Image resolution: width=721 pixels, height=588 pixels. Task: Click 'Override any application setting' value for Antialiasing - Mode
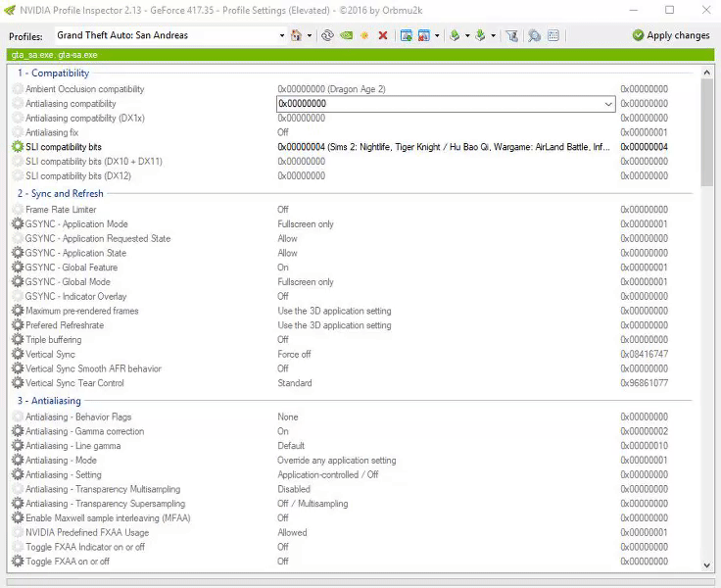click(337, 460)
